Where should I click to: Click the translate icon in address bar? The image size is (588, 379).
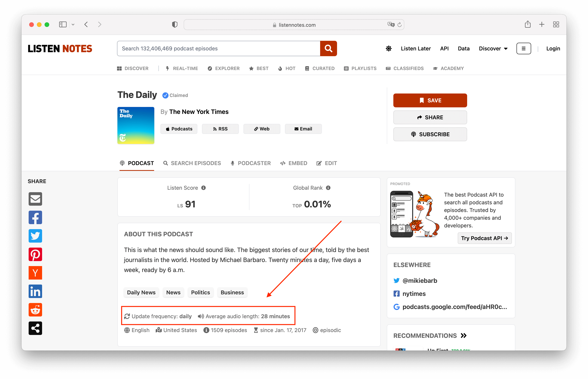click(x=391, y=24)
